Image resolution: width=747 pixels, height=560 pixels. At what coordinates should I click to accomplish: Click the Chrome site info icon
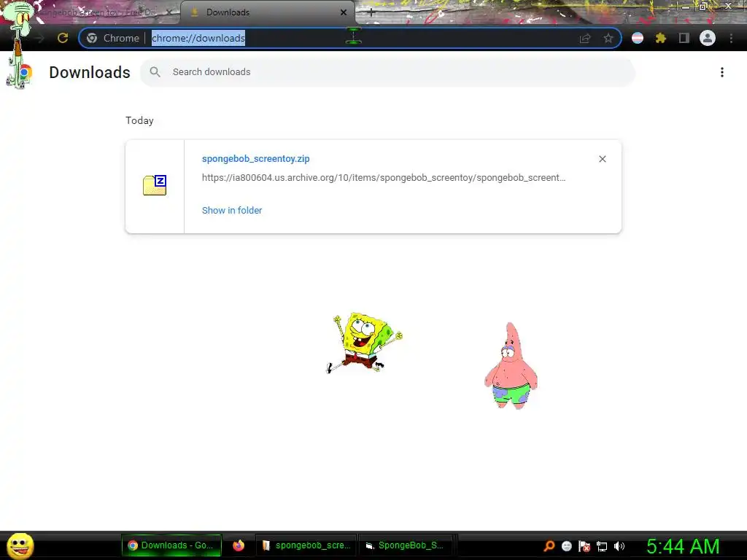92,38
